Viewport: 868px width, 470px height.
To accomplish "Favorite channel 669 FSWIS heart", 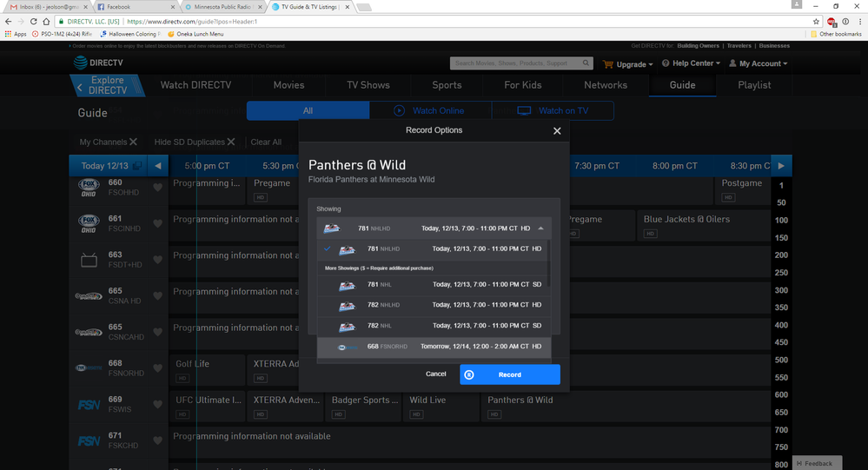I will [x=157, y=405].
